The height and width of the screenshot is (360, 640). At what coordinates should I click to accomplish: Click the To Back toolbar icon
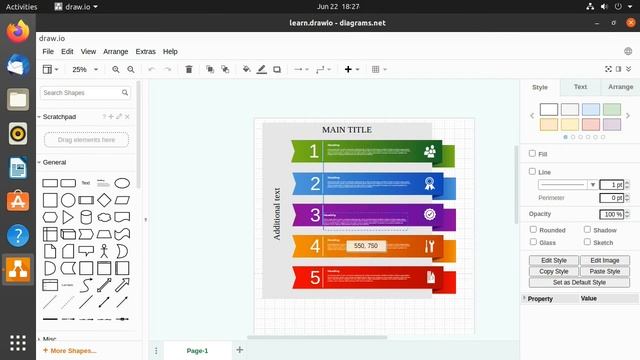coord(225,69)
